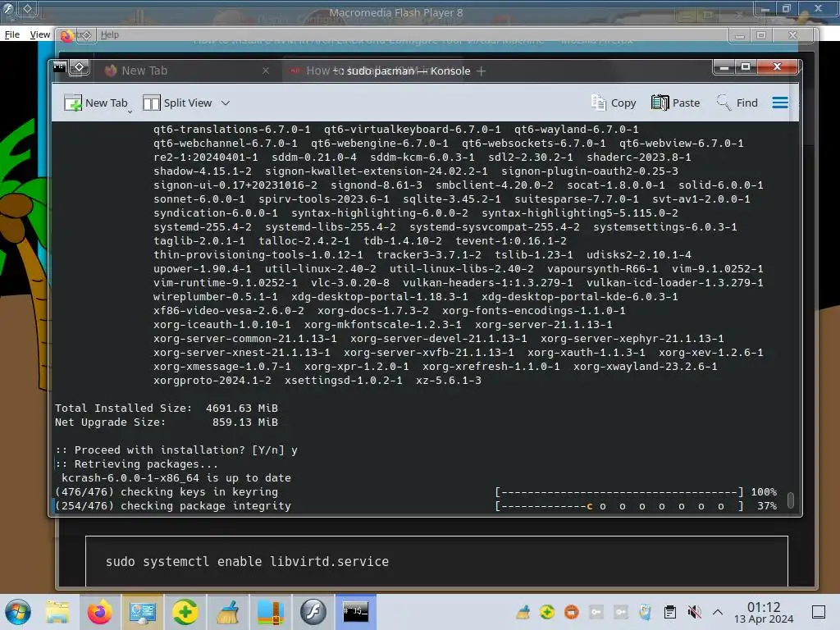The height and width of the screenshot is (630, 840).
Task: Open the file manager from the taskbar
Action: coord(57,612)
